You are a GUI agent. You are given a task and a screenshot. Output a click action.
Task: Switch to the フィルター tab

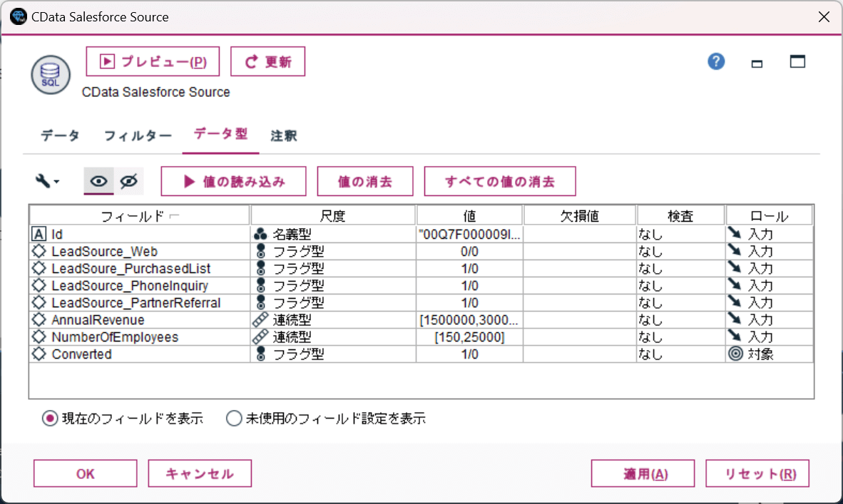pos(138,135)
